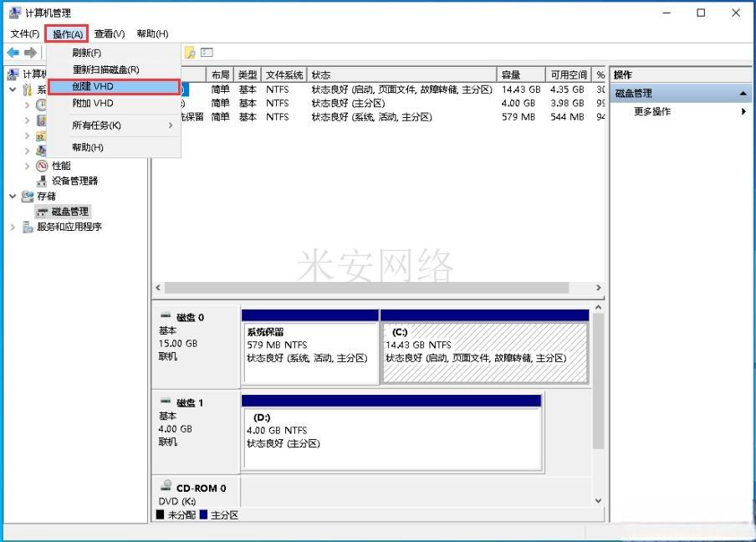Select the 附加 VHD menu entry
This screenshot has width=756, height=542.
pyautogui.click(x=114, y=104)
